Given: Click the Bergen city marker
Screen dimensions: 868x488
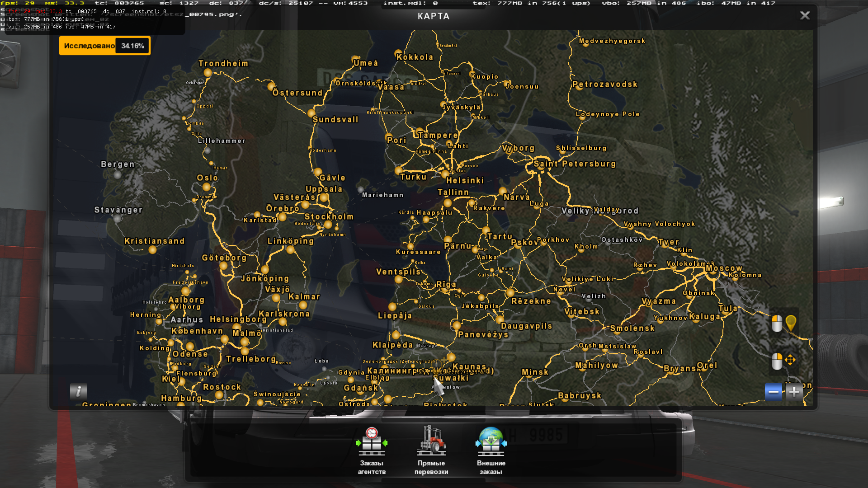Looking at the screenshot, I should [x=118, y=174].
